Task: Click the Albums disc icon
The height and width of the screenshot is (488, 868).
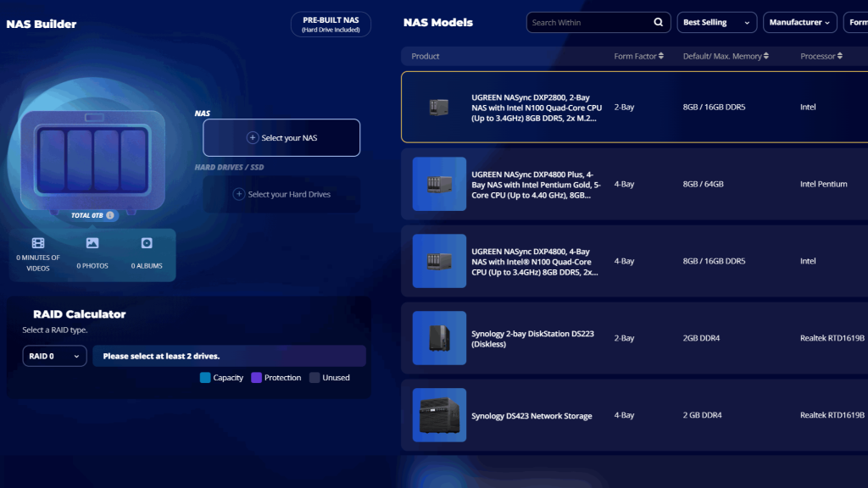Action: click(147, 244)
